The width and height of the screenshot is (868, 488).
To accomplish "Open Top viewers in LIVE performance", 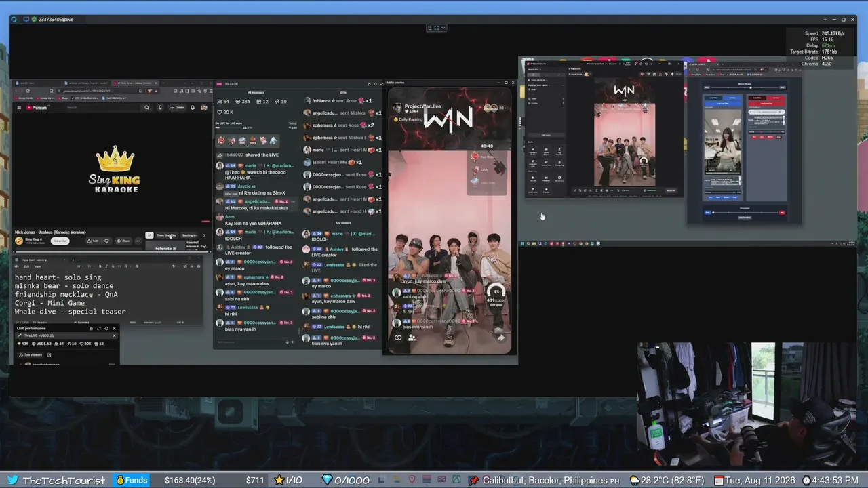I will (30, 354).
